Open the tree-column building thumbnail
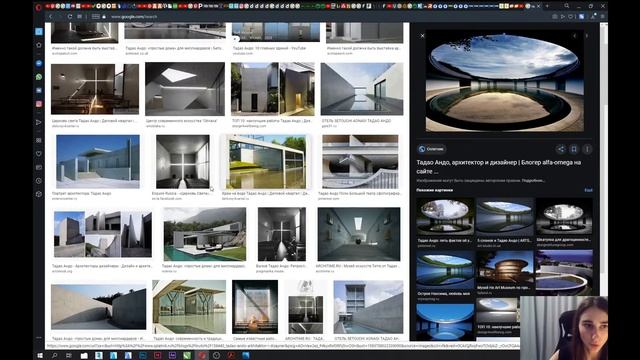 (x=189, y=307)
